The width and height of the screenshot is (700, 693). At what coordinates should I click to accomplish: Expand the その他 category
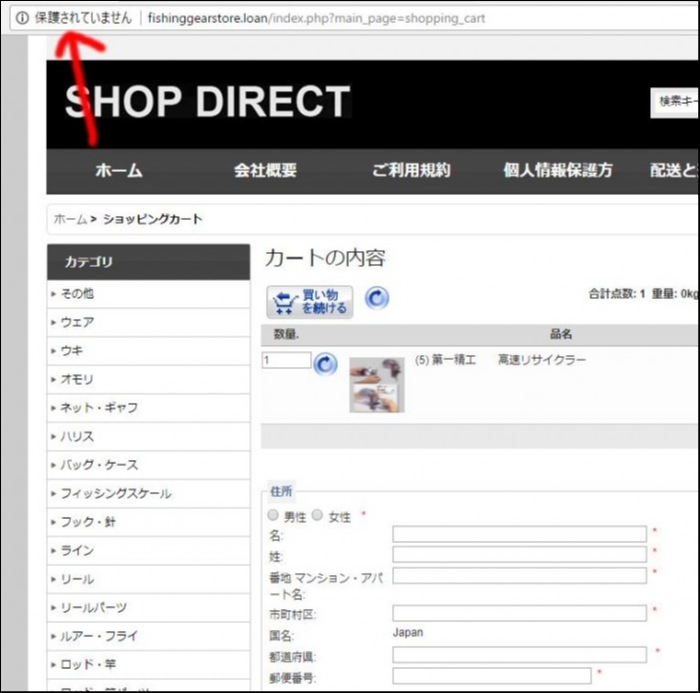(x=77, y=294)
